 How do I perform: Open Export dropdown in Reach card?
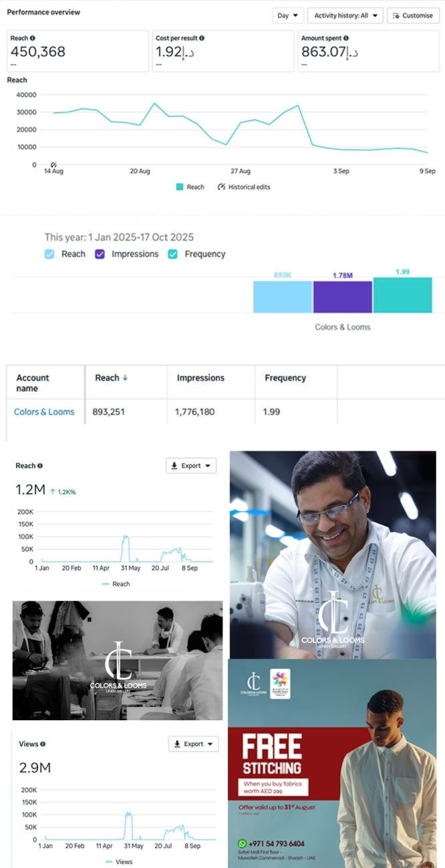tap(190, 466)
